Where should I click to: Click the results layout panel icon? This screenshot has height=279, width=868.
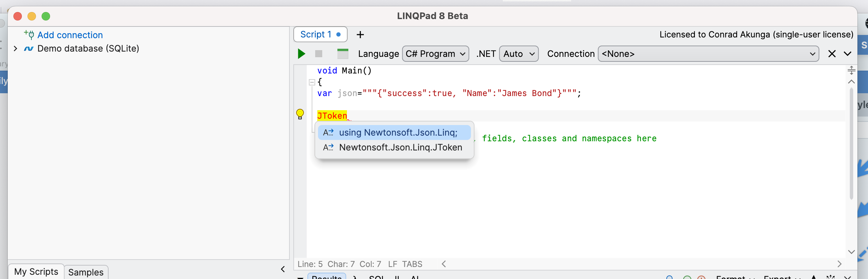click(342, 54)
